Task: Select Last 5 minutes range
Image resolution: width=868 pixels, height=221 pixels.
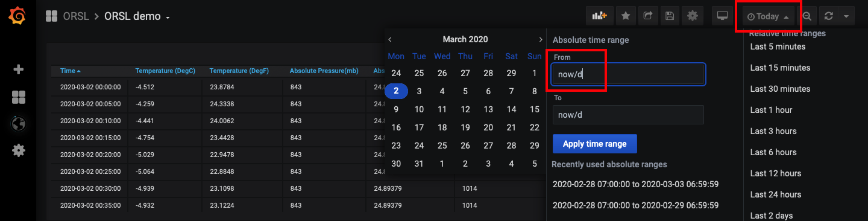Action: 778,46
